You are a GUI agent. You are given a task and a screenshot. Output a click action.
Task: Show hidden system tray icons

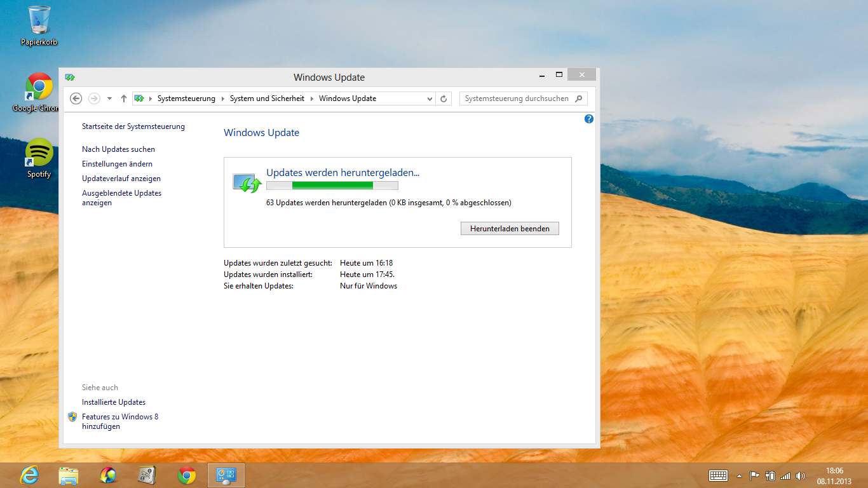[739, 475]
